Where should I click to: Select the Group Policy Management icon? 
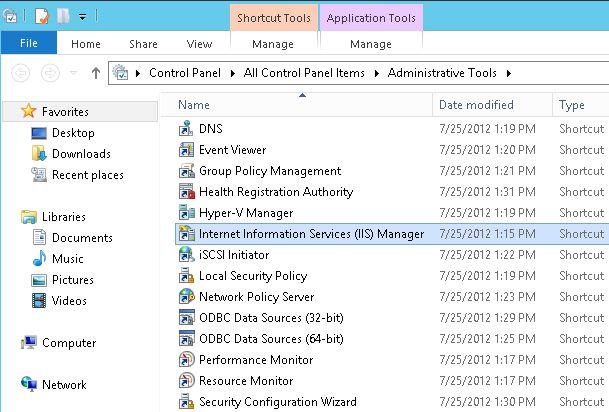tap(186, 170)
